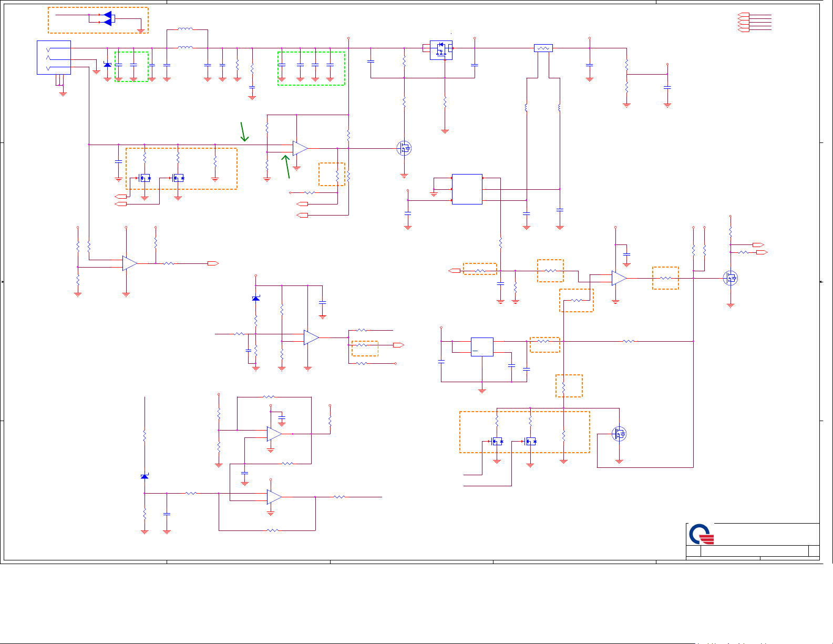
Task: Select the zener diode feeding the lowest op-amp
Action: (145, 476)
